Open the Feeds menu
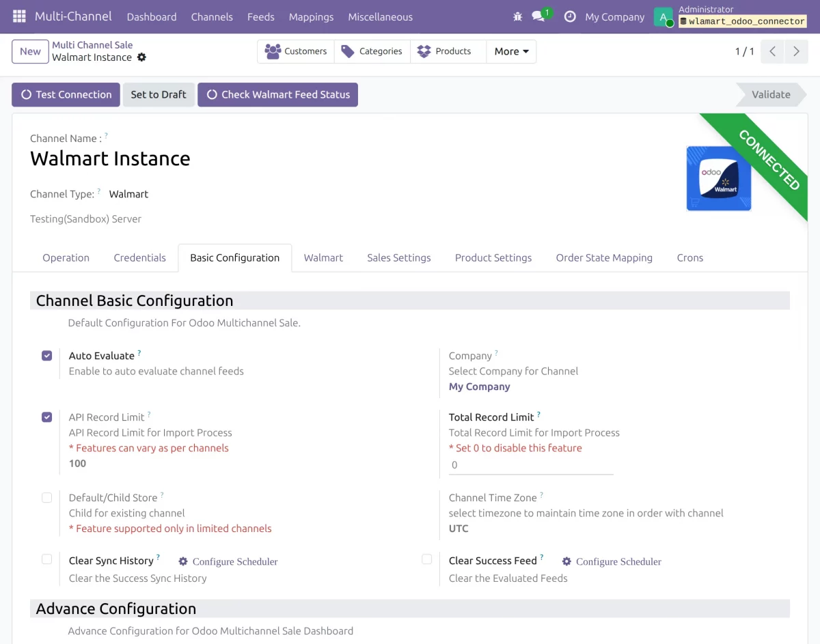820x644 pixels. [x=260, y=16]
